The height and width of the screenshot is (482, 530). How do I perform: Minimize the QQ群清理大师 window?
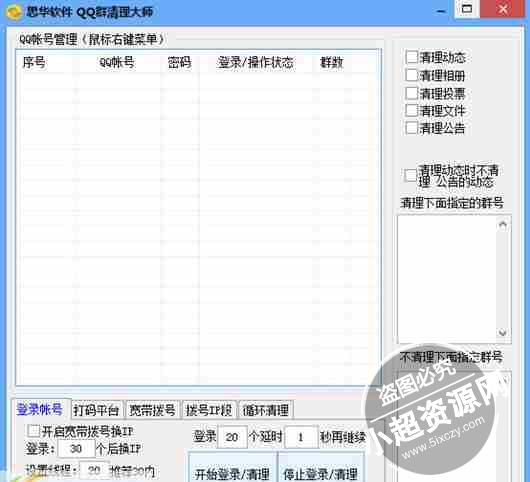pyautogui.click(x=441, y=11)
